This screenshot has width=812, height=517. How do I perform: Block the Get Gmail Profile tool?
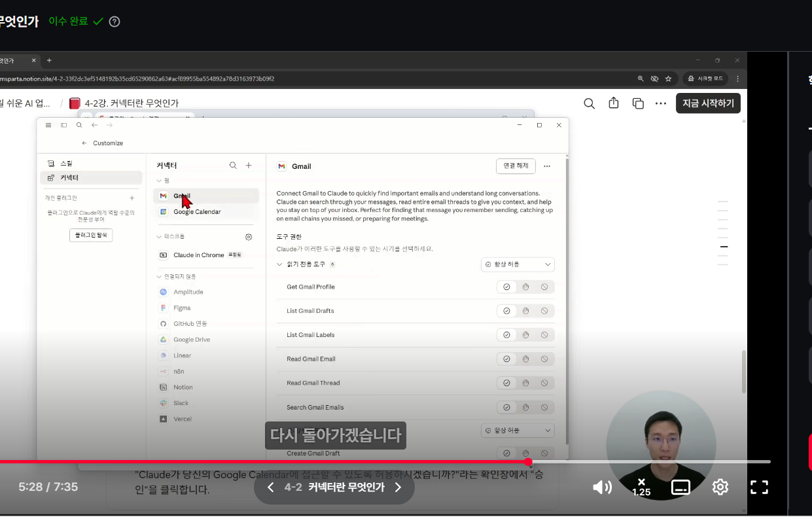point(544,287)
